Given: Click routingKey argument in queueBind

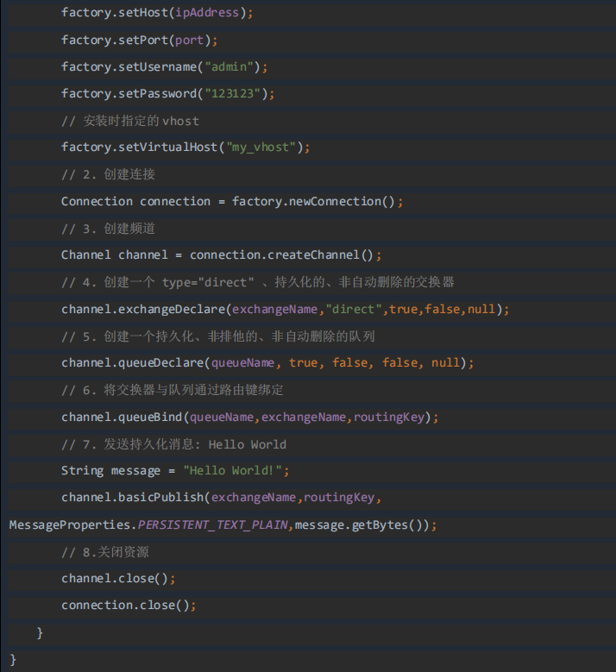Looking at the screenshot, I should (389, 418).
